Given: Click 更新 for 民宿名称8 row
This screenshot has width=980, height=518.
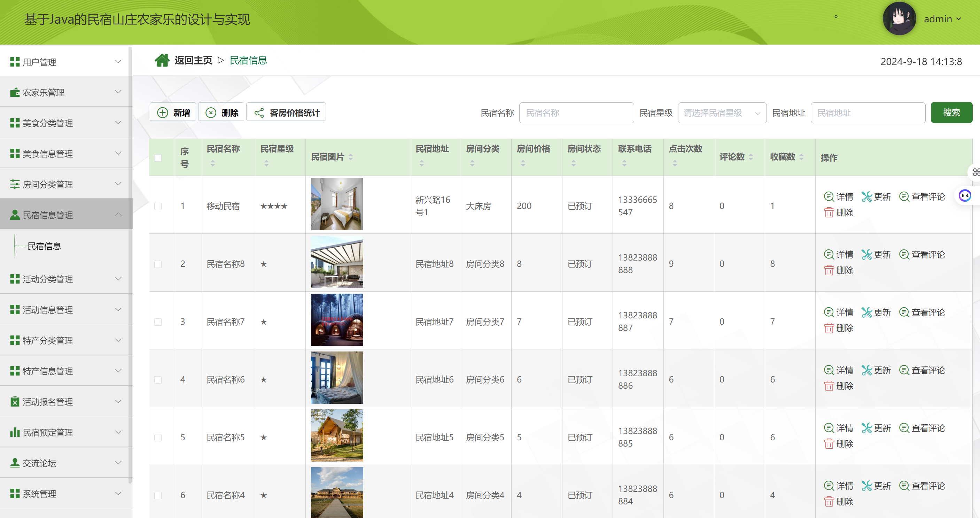Looking at the screenshot, I should (x=876, y=255).
